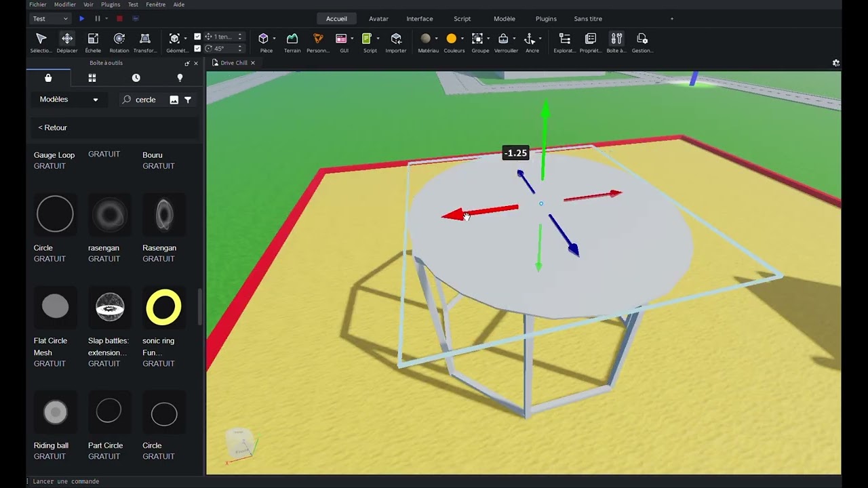Image resolution: width=868 pixels, height=488 pixels.
Task: Select the Rotation tool
Action: point(119,43)
